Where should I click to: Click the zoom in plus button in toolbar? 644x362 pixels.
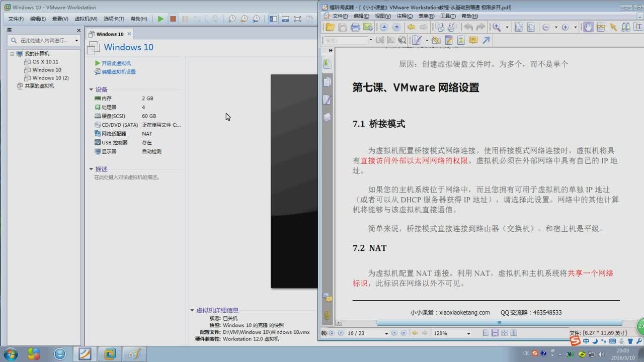coord(565,27)
